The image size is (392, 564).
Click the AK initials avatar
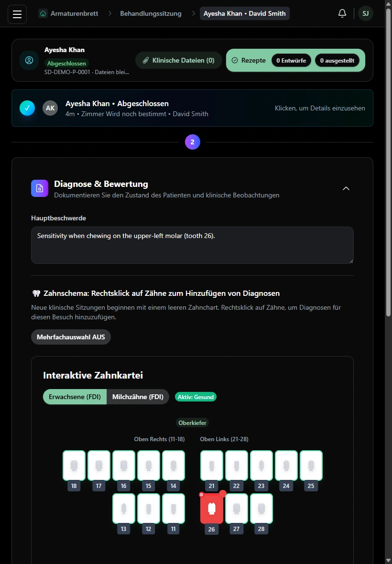(x=50, y=108)
